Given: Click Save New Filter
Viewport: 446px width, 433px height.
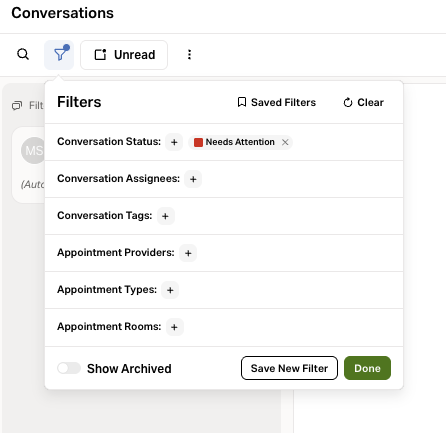Looking at the screenshot, I should [289, 368].
